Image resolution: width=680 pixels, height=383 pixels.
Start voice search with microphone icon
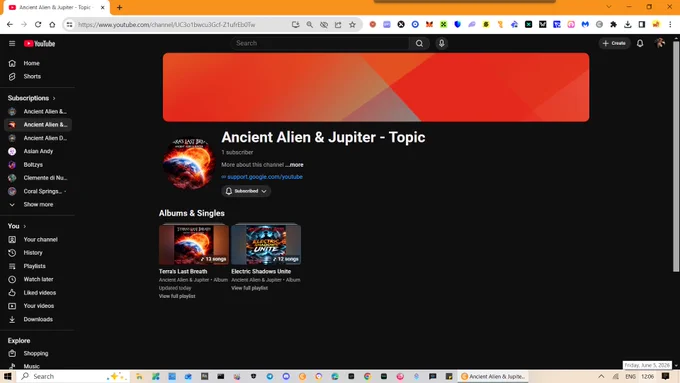click(x=441, y=43)
